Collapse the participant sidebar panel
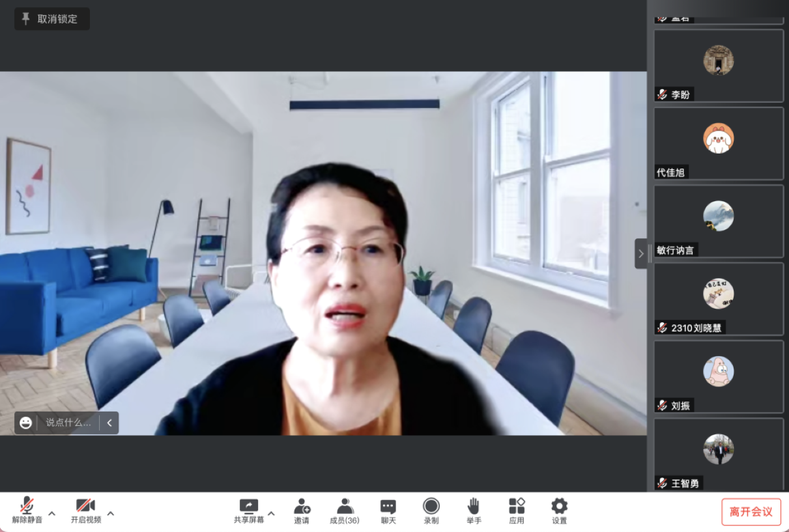Image resolution: width=789 pixels, height=532 pixels. [x=641, y=253]
